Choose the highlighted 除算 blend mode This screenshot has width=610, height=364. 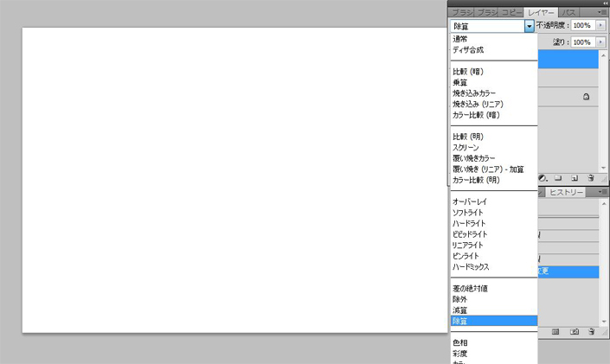(x=494, y=321)
